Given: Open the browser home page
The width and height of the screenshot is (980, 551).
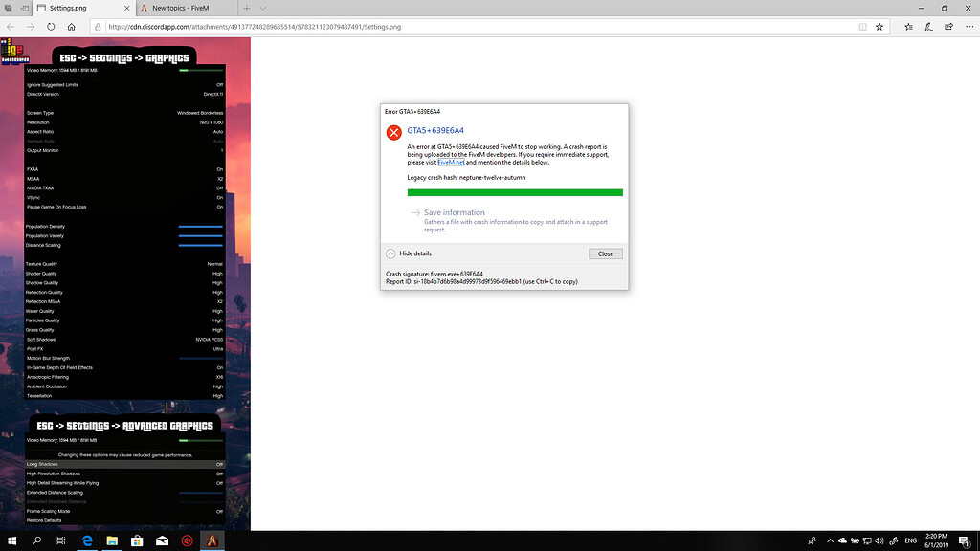Looking at the screenshot, I should pos(71,27).
